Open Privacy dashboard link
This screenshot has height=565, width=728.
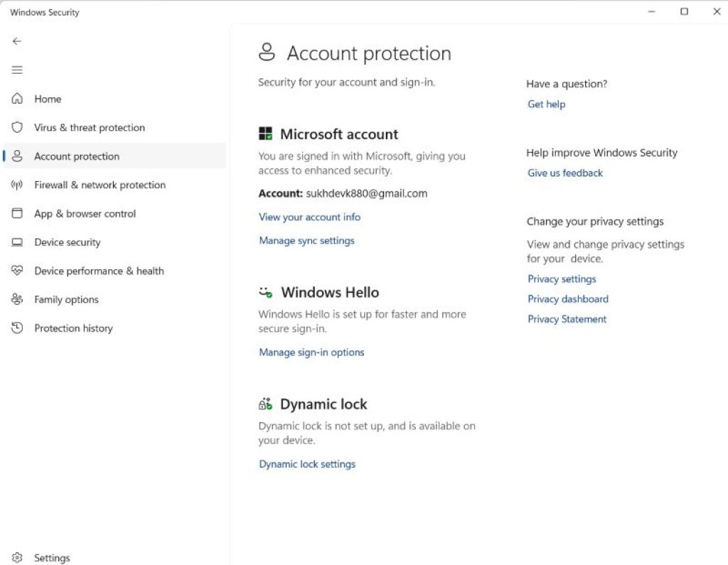tap(568, 299)
